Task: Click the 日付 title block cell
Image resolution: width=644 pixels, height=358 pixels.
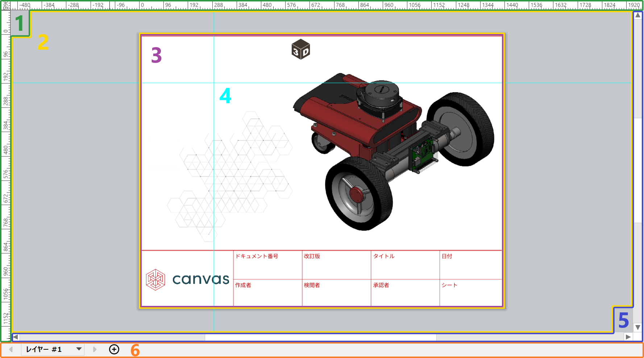Action: (471, 265)
